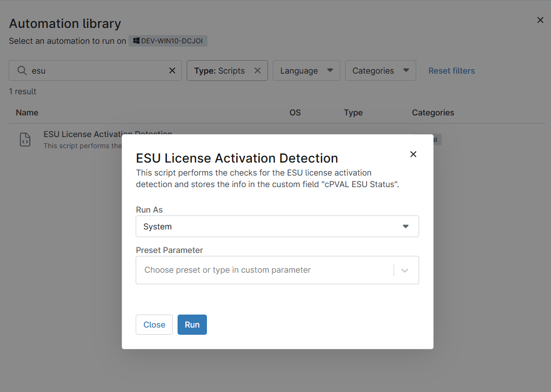Close the Automation library panel

[x=540, y=20]
